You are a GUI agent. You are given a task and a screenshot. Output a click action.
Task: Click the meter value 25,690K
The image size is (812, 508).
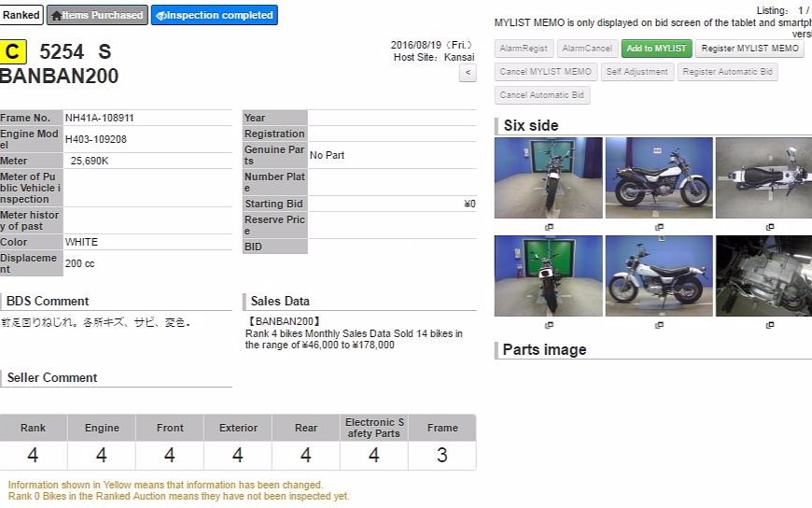coord(89,161)
